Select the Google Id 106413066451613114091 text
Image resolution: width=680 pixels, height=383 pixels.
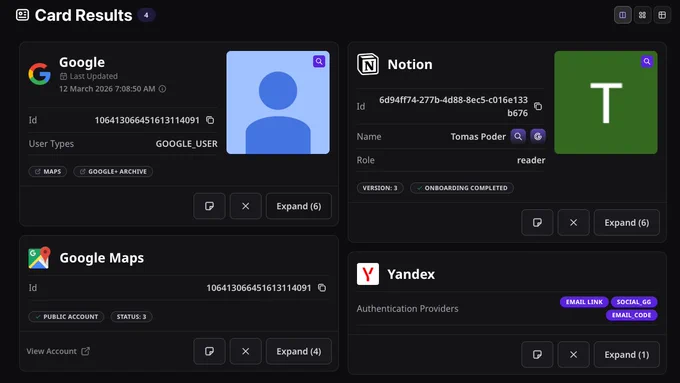coord(147,120)
